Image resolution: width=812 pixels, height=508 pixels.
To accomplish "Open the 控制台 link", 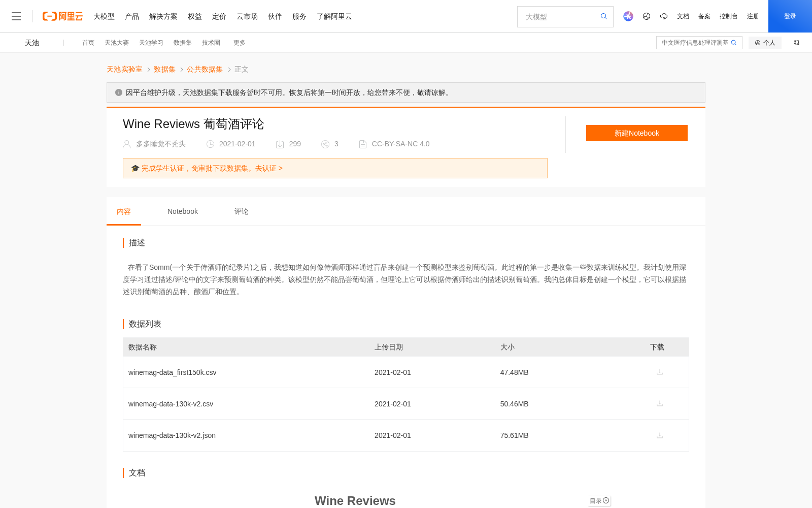I will click(729, 16).
